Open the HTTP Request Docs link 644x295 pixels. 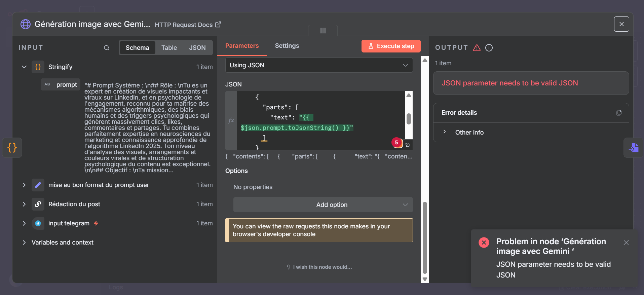pyautogui.click(x=188, y=25)
